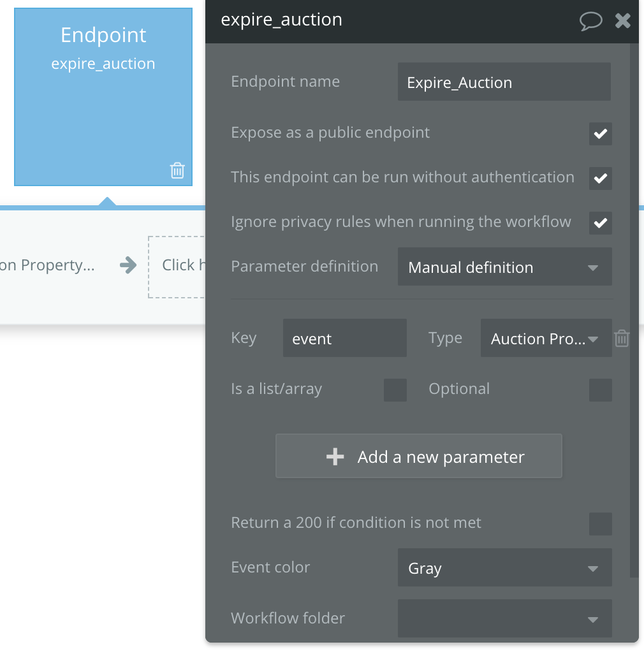Check Return a 200 if condition not met
644x663 pixels.
(x=600, y=523)
